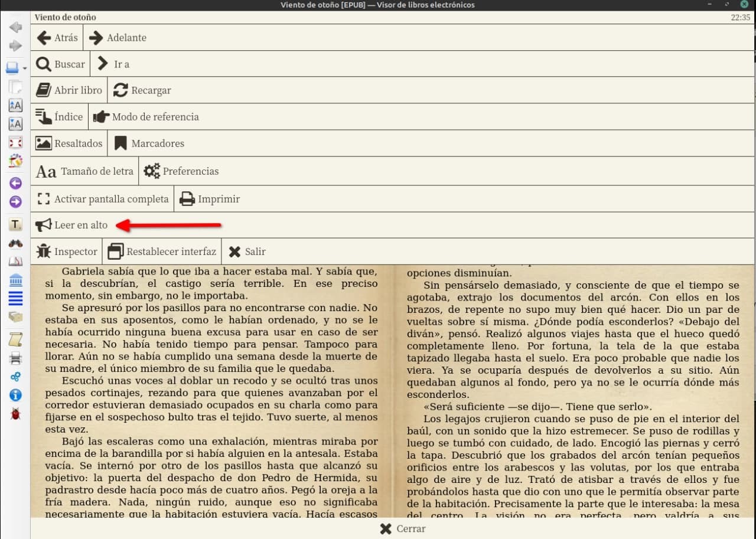Viewport: 756px width, 539px height.
Task: Click the copy pages icon in sidebar
Action: click(15, 87)
